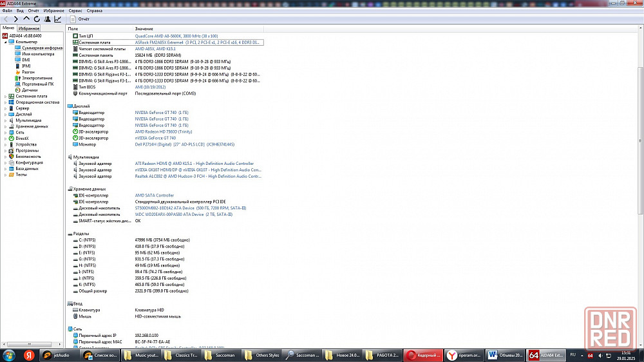
Task: Open the AMD Radeon HD 7560D link
Action: 164,132
